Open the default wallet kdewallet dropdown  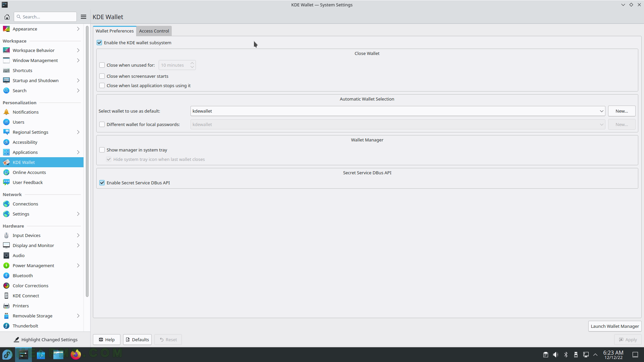click(398, 111)
